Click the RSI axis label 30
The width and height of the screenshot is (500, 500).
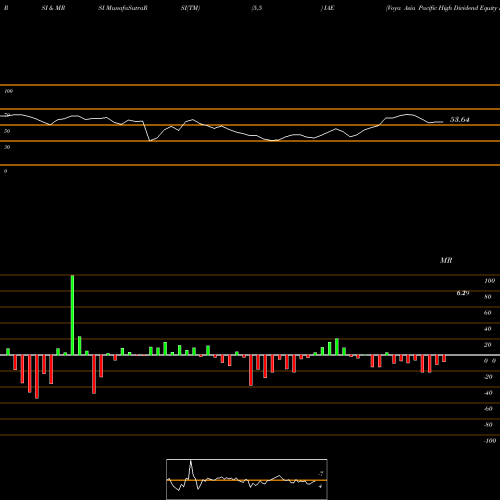coord(7,147)
